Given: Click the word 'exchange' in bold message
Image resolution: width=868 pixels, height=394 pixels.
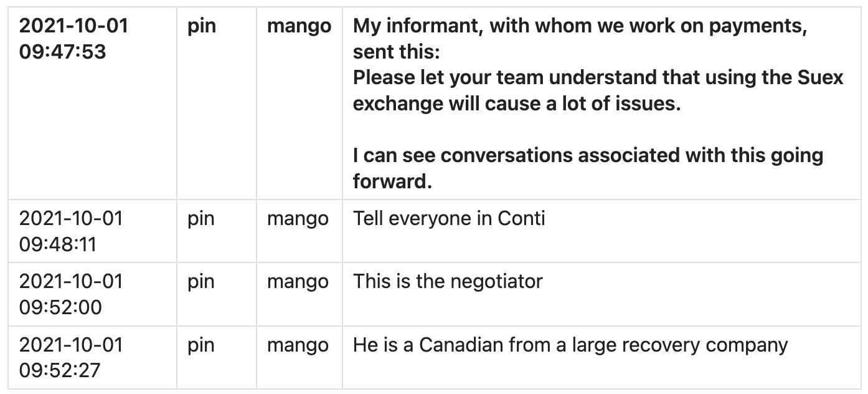Looking at the screenshot, I should (x=397, y=103).
